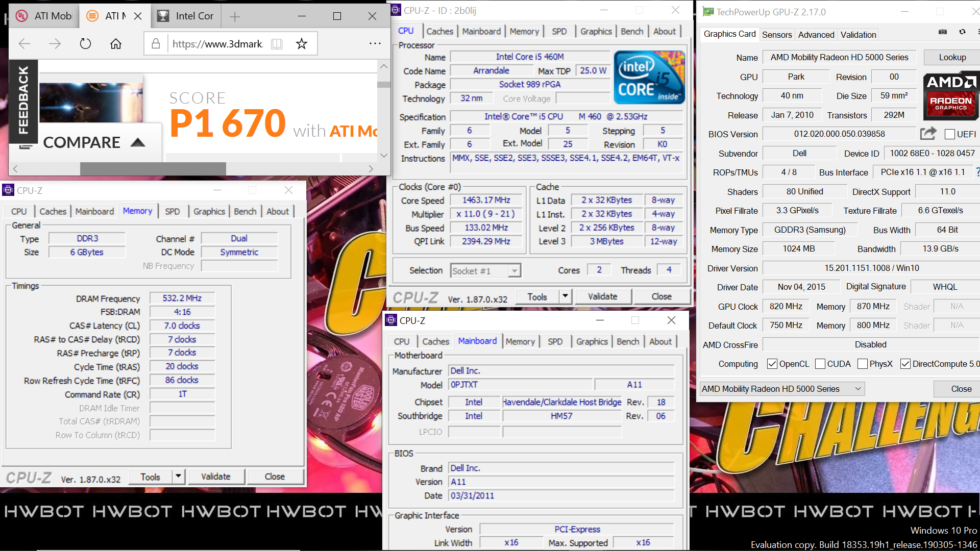The image size is (980, 551).
Task: Switch to the Intel Cor browser tab
Action: (x=186, y=16)
